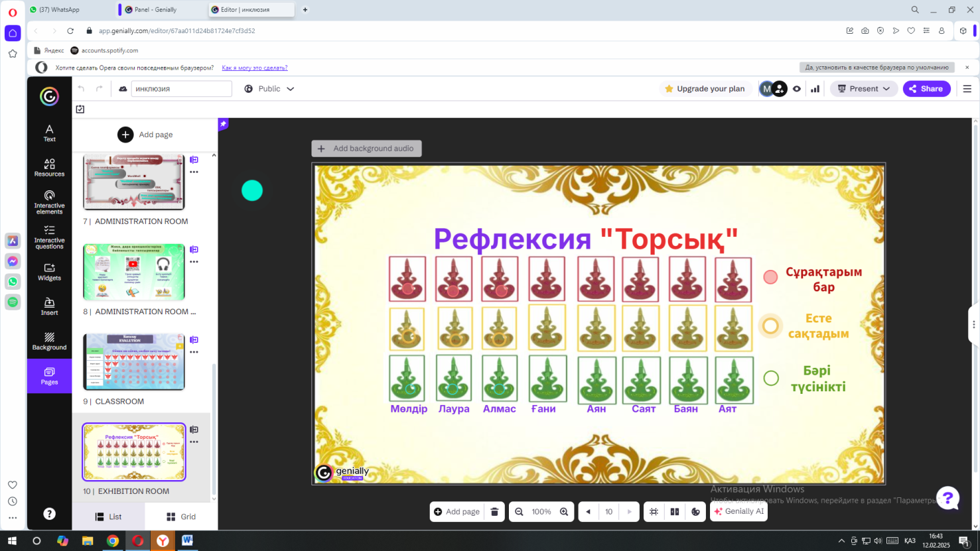The image size is (980, 551).
Task: Click Add page in the bottom toolbar
Action: [x=456, y=512]
